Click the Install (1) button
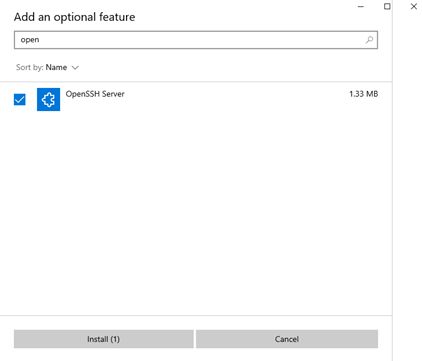The image size is (422, 361). click(x=104, y=339)
